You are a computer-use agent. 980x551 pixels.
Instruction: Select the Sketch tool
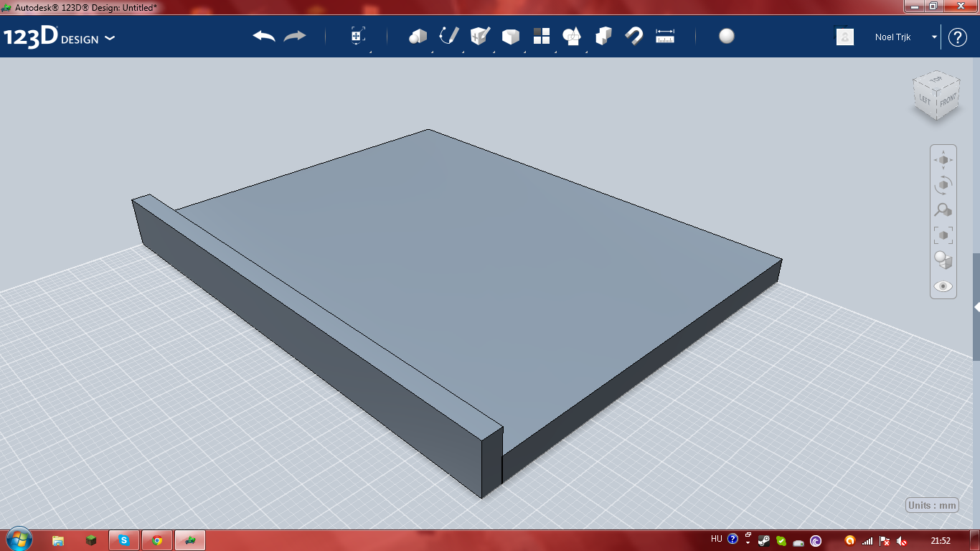pyautogui.click(x=449, y=37)
